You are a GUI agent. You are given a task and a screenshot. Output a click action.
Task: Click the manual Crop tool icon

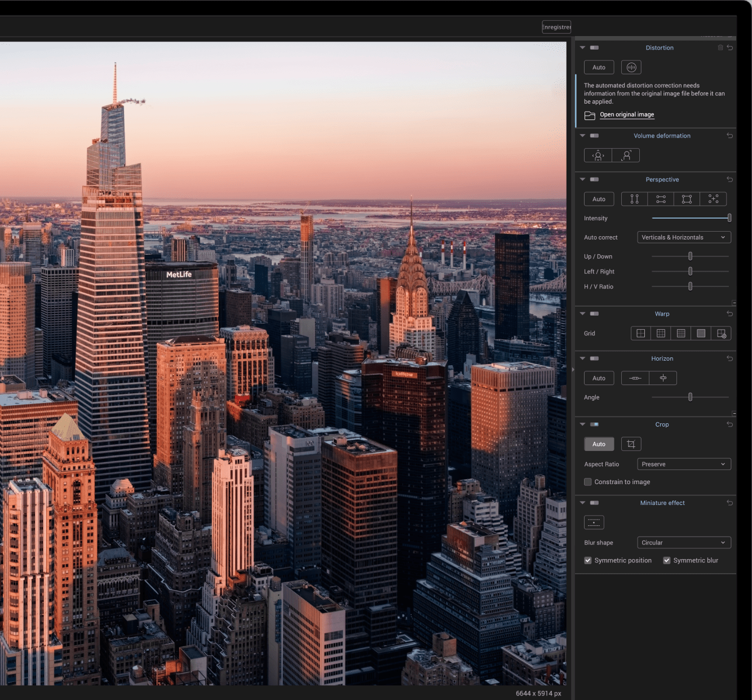631,444
